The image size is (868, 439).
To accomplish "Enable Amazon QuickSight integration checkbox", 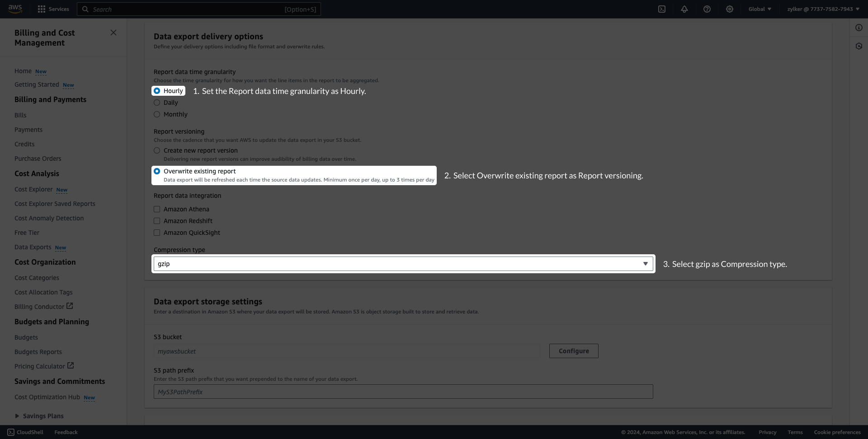I will coord(157,233).
